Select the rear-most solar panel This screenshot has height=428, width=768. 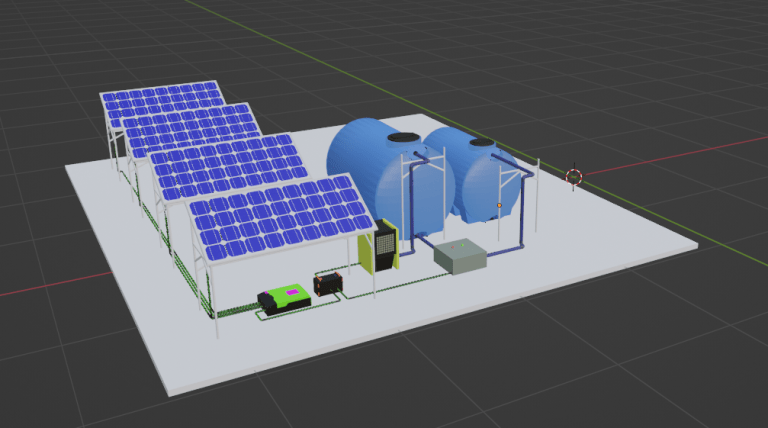tap(162, 101)
